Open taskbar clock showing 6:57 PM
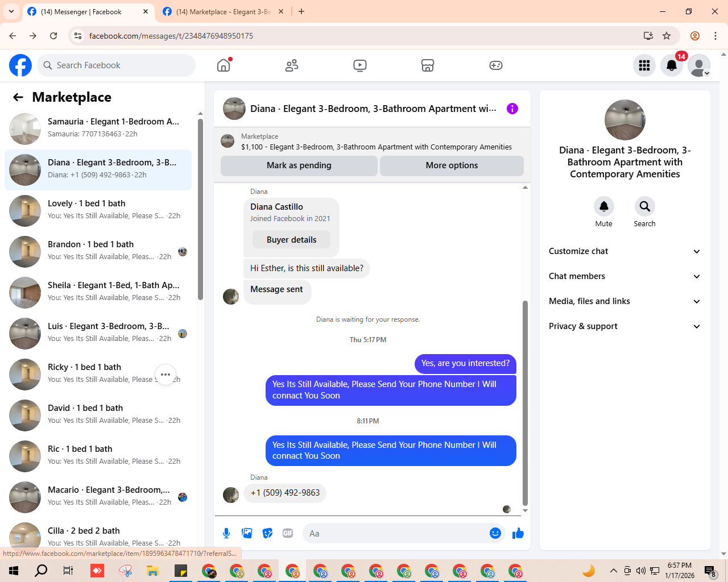This screenshot has height=582, width=728. tap(680, 571)
